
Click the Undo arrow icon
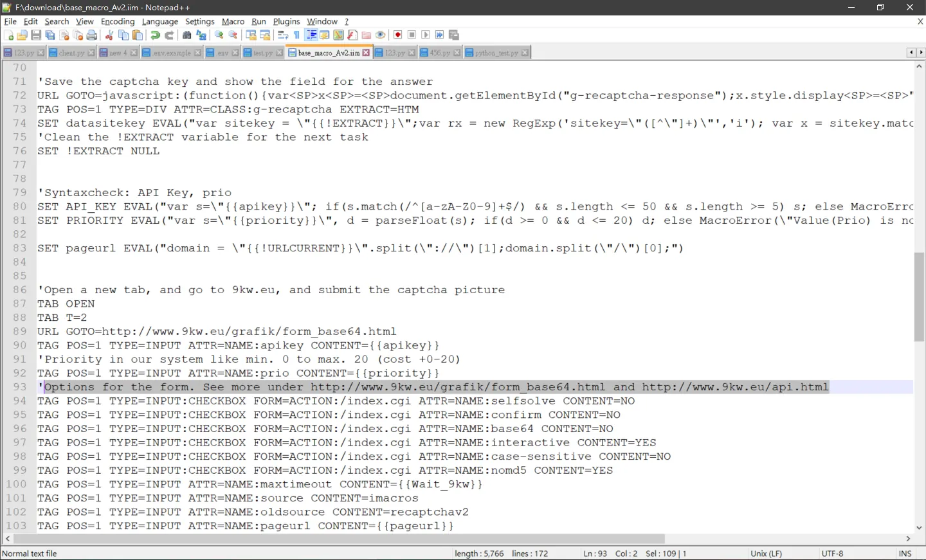click(x=155, y=35)
